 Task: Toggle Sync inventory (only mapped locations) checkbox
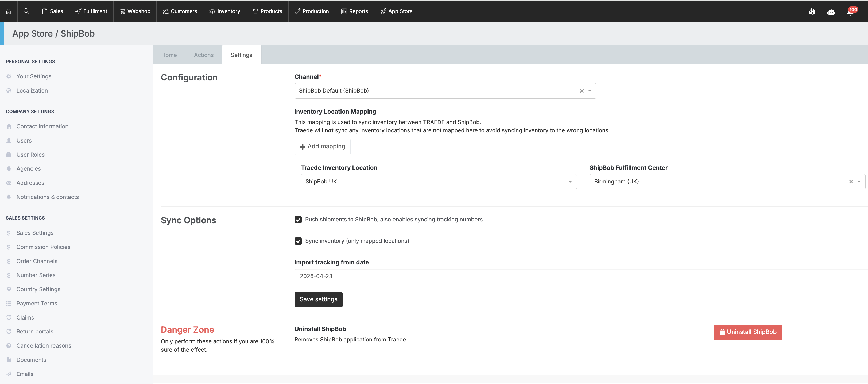[x=298, y=241]
